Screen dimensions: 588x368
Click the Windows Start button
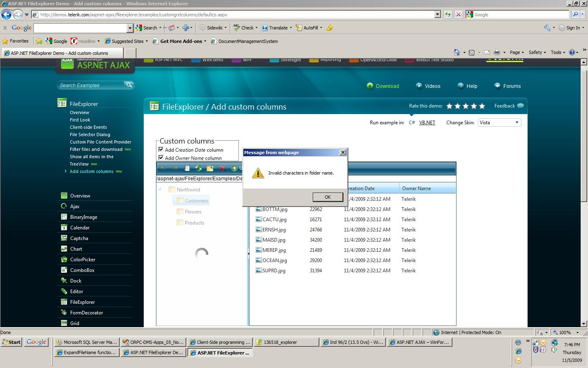click(x=11, y=342)
